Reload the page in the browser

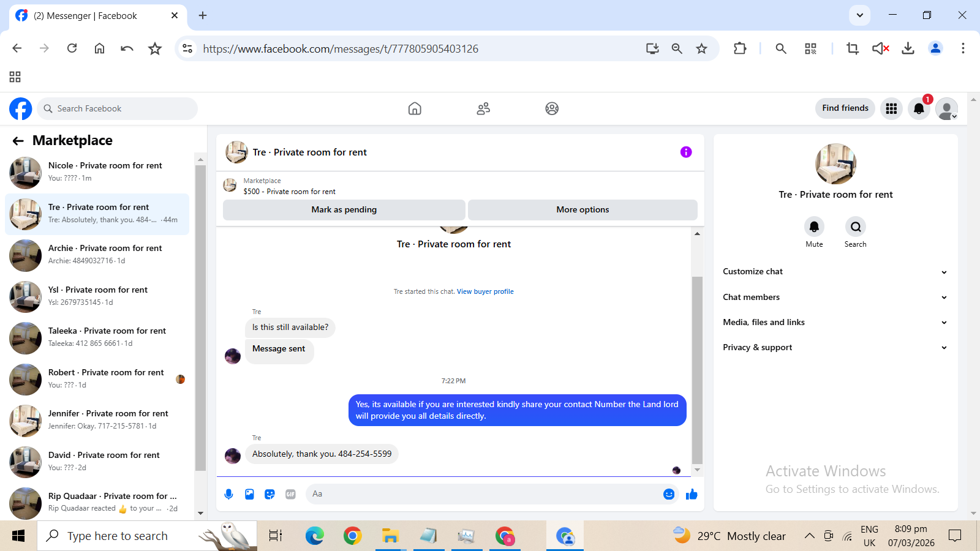point(72,48)
